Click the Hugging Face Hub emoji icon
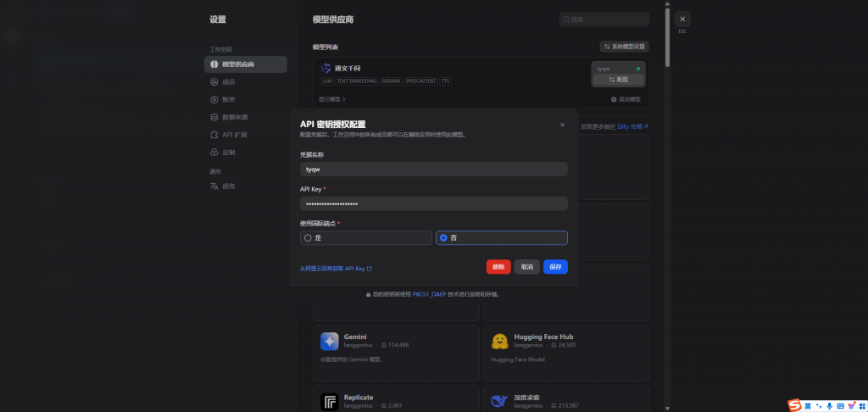Screen dimensions: 868x412 coord(499,341)
